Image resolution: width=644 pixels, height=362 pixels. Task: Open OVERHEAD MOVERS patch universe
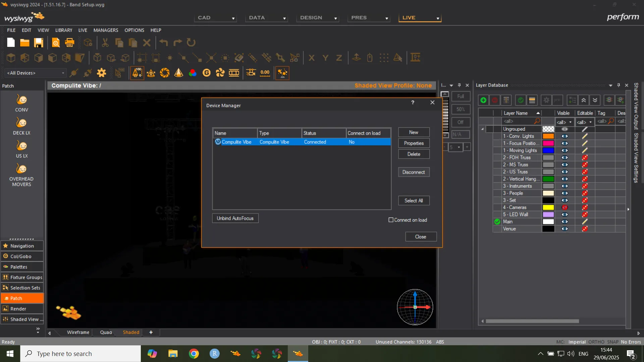click(21, 175)
